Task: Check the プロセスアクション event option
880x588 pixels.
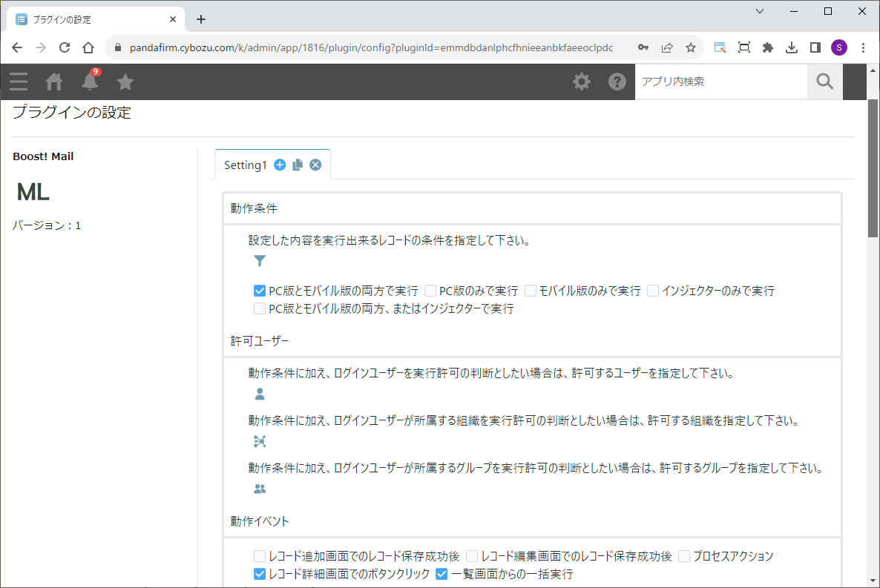Action: [684, 556]
